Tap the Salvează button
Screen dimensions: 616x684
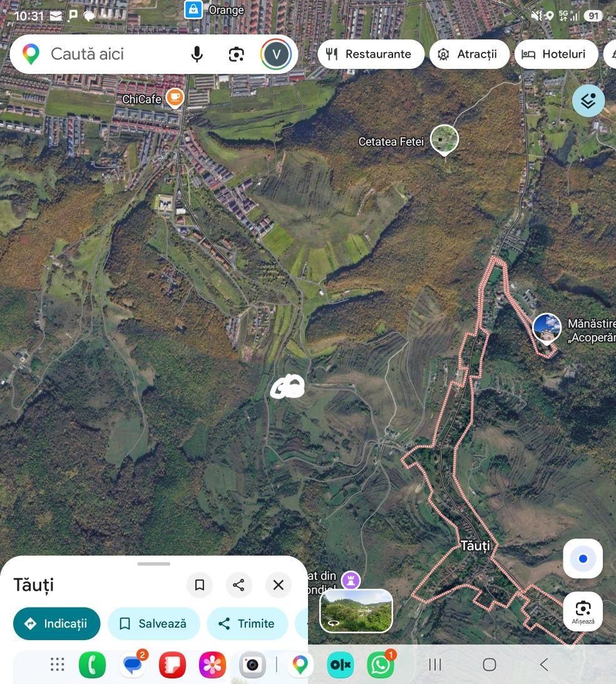pyautogui.click(x=154, y=623)
